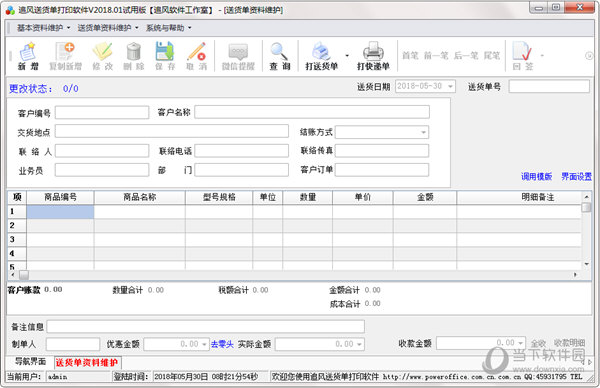Switch to the 导航界面 tab
Viewport: 600px width, 388px height.
(30, 362)
